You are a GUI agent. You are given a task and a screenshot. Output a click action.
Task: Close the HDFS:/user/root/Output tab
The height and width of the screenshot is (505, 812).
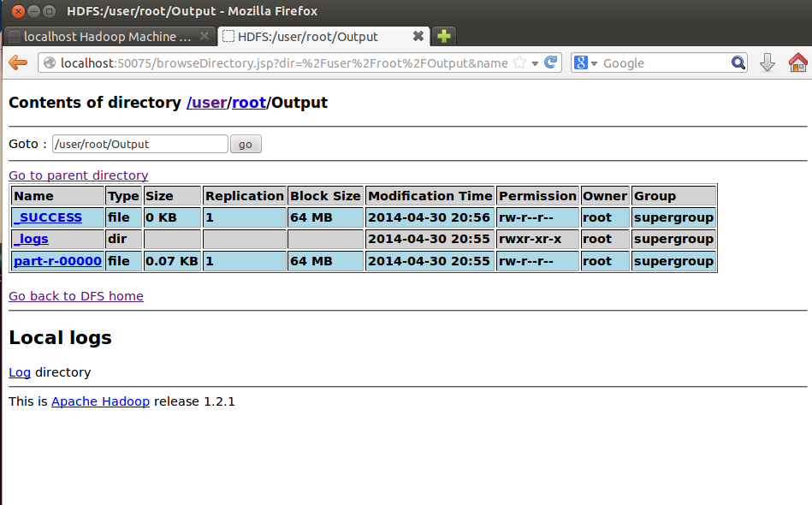click(418, 36)
